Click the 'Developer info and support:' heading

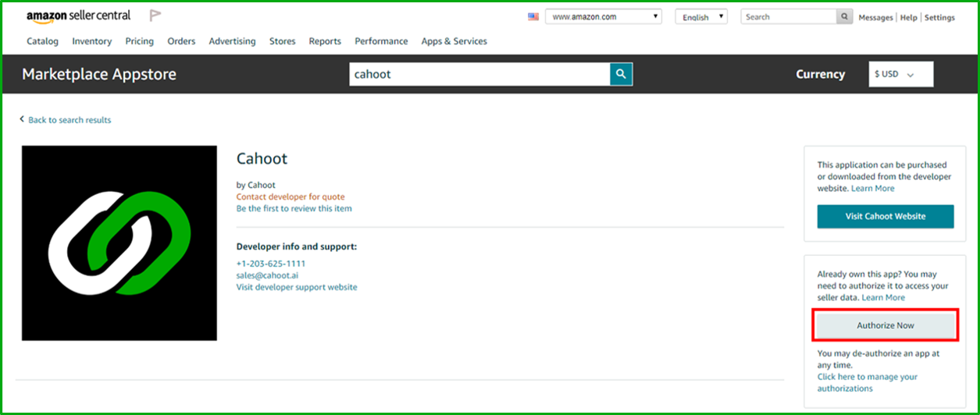(x=297, y=247)
